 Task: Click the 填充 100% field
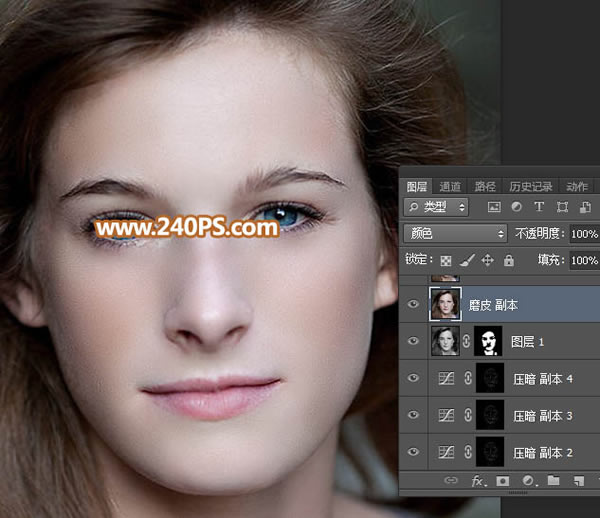point(584,261)
